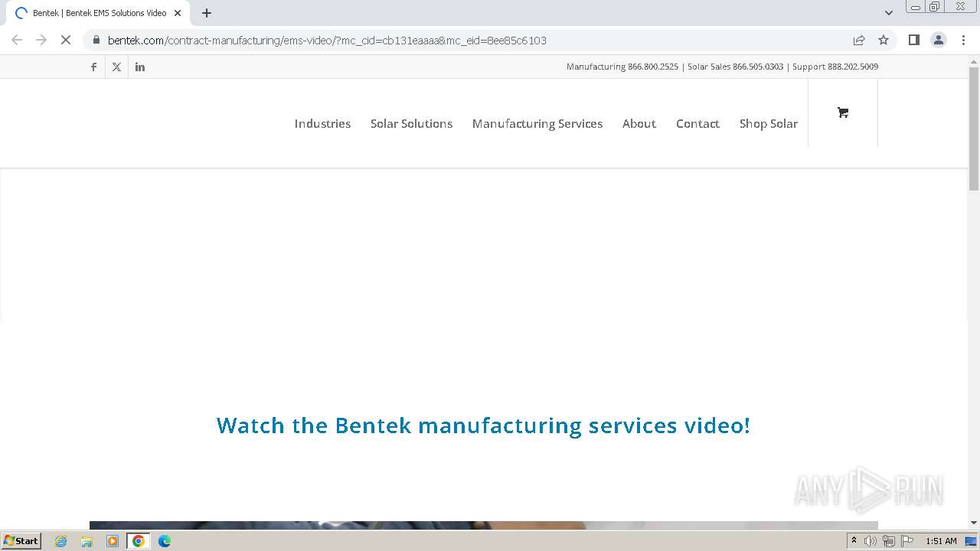Go forward arrow in Chrome toolbar
The image size is (980, 551).
[x=41, y=40]
